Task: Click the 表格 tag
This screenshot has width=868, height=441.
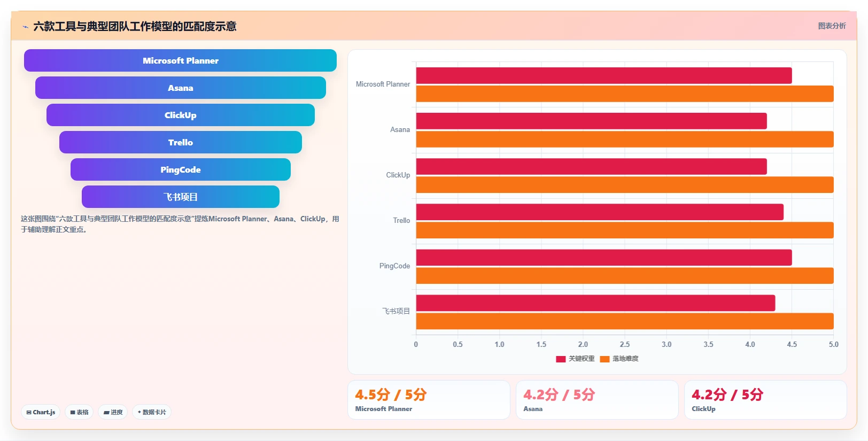Action: (x=79, y=412)
